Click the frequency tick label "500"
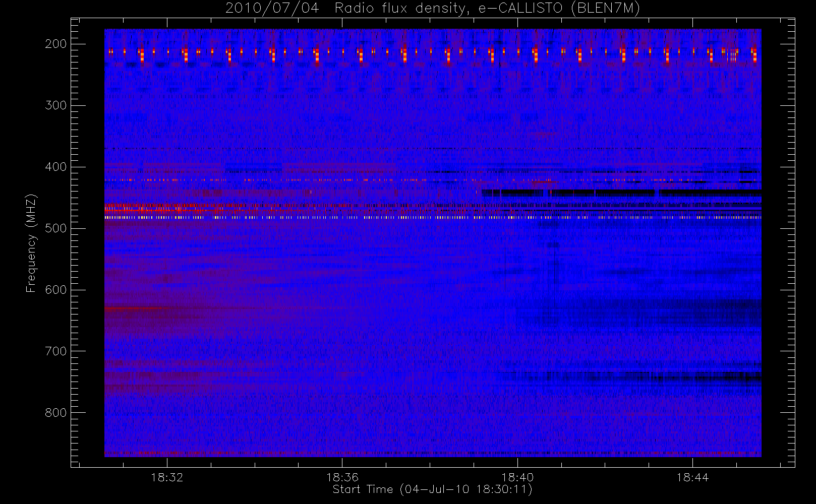816x504 pixels. click(56, 228)
